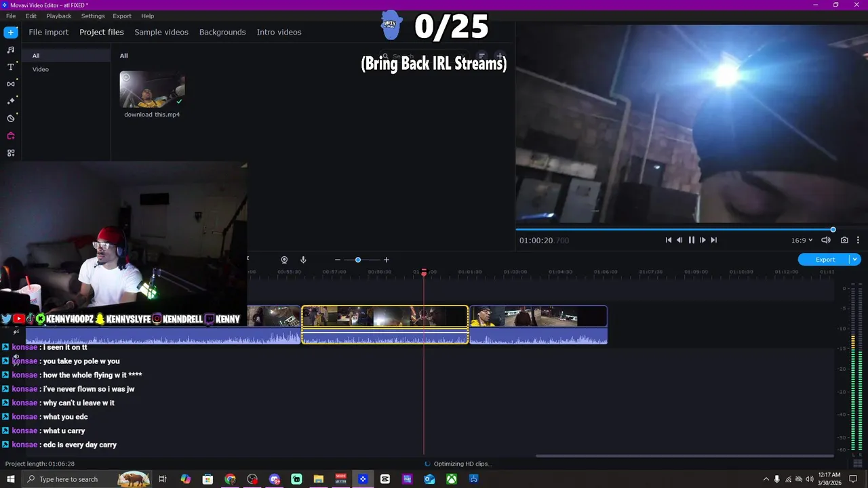
Task: Open the Titles text tool panel
Action: pyautogui.click(x=11, y=67)
